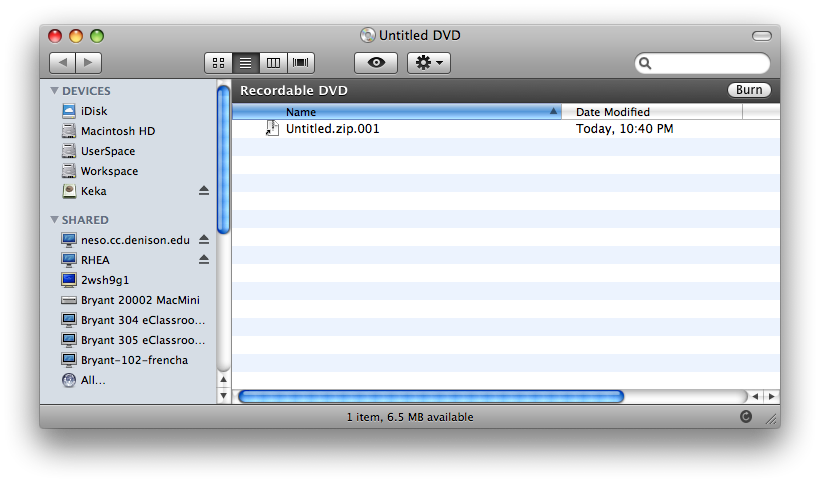
Task: Open the 2wsh9g1 PC icon
Action: click(x=69, y=280)
